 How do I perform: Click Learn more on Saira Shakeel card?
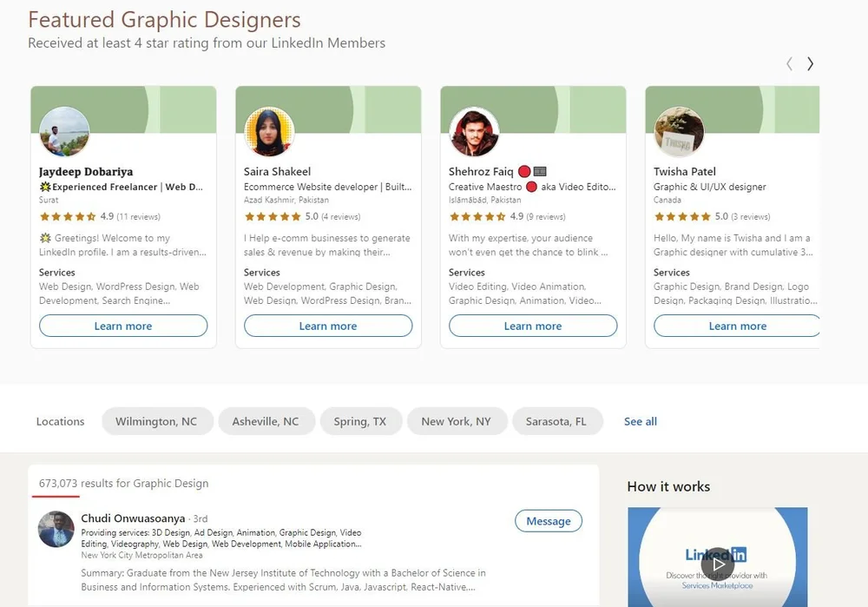328,326
